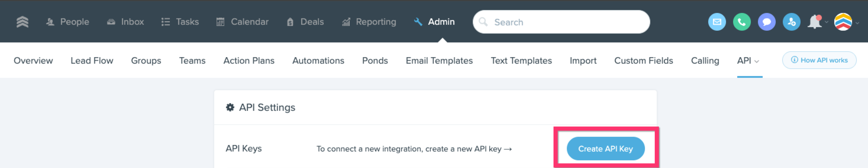Open the purple chat message icon

click(x=767, y=22)
